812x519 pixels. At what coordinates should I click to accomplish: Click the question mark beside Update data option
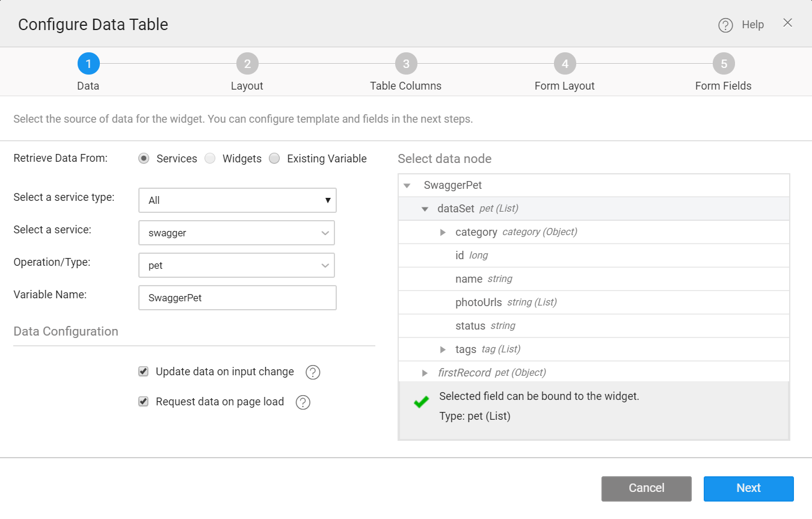(312, 372)
